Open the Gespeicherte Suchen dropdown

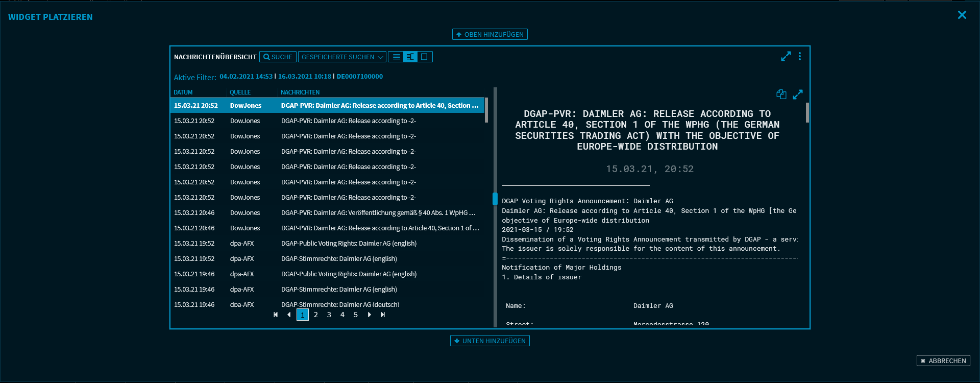(x=341, y=57)
